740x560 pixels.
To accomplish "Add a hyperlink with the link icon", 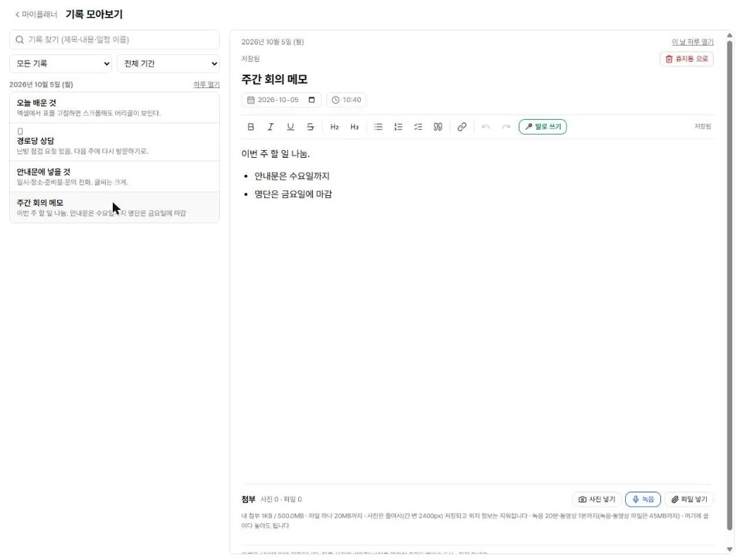I will (462, 126).
